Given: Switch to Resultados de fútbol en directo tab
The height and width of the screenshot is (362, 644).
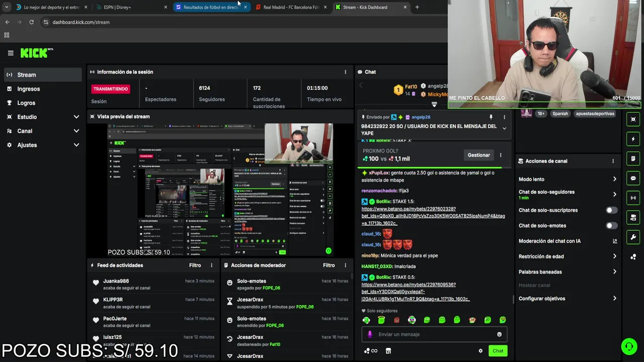Looking at the screenshot, I should 211,7.
